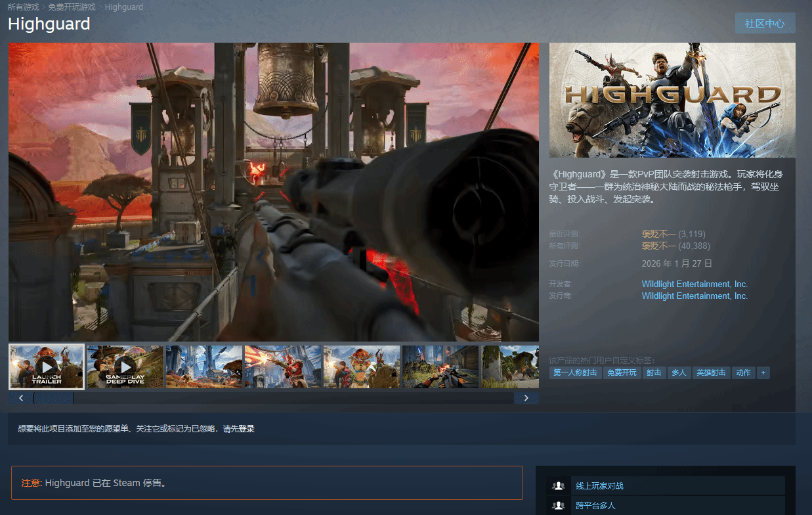Click the Highguard header capsule image
The height and width of the screenshot is (515, 812).
tap(672, 100)
